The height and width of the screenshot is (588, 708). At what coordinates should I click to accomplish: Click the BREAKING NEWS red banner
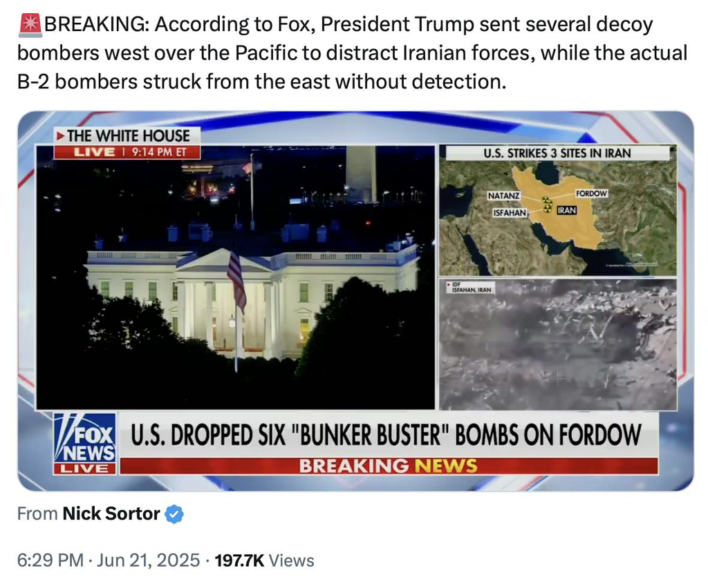click(389, 466)
